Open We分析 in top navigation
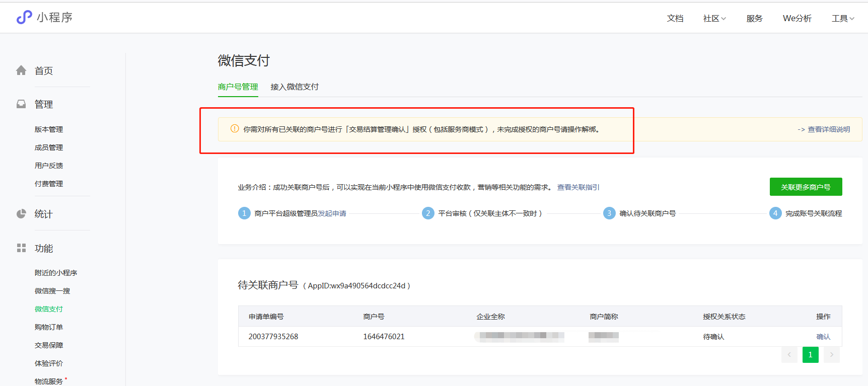Viewport: 868px width, 386px height. [x=797, y=19]
